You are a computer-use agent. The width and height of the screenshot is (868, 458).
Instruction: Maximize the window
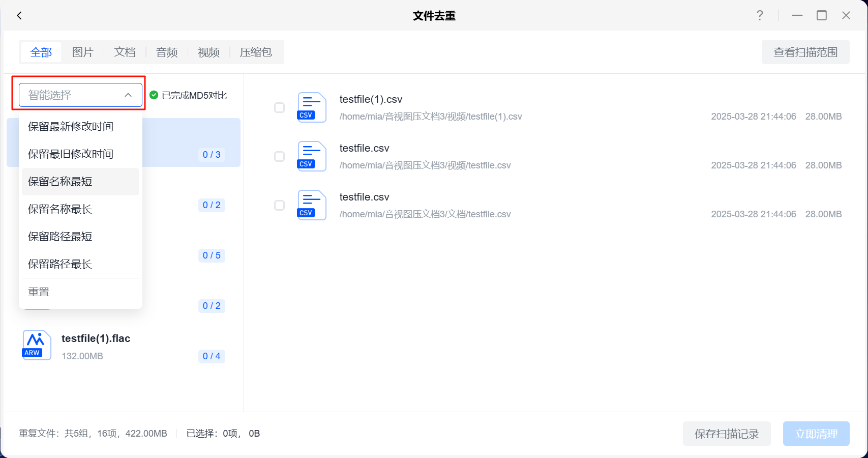click(822, 16)
